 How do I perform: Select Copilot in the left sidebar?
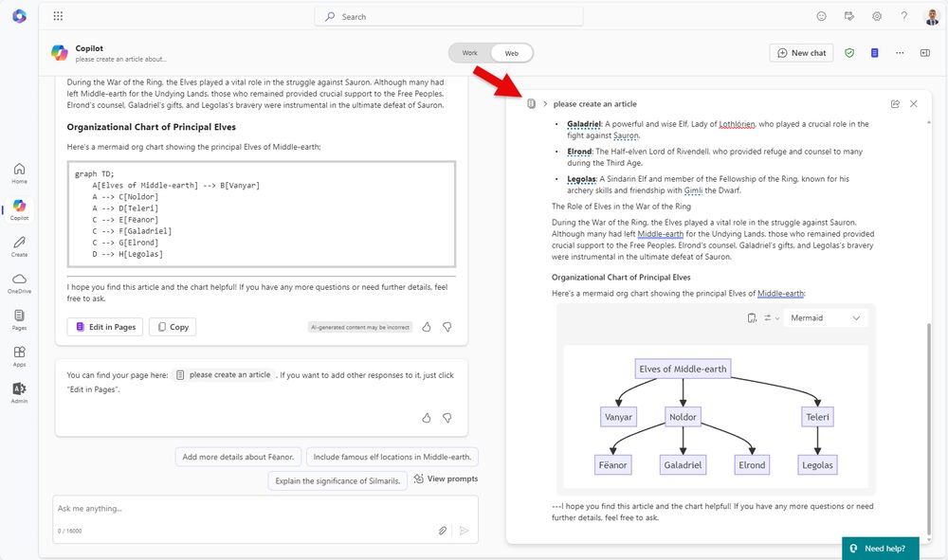click(x=19, y=209)
